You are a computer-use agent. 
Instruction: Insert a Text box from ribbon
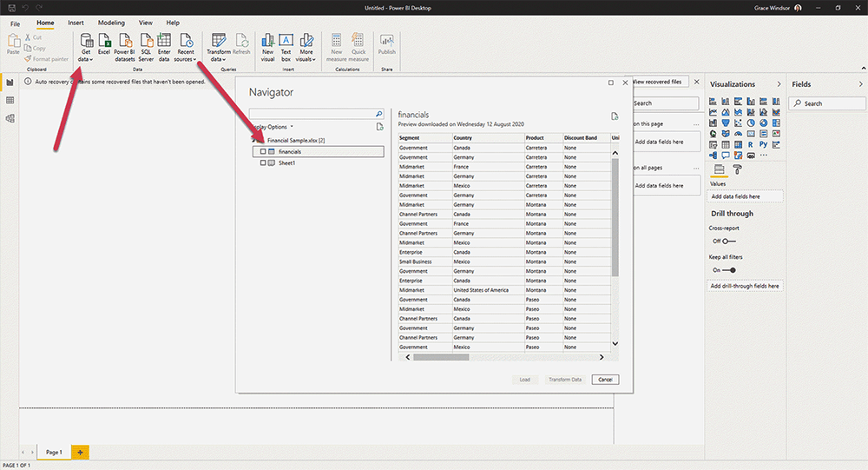point(286,42)
